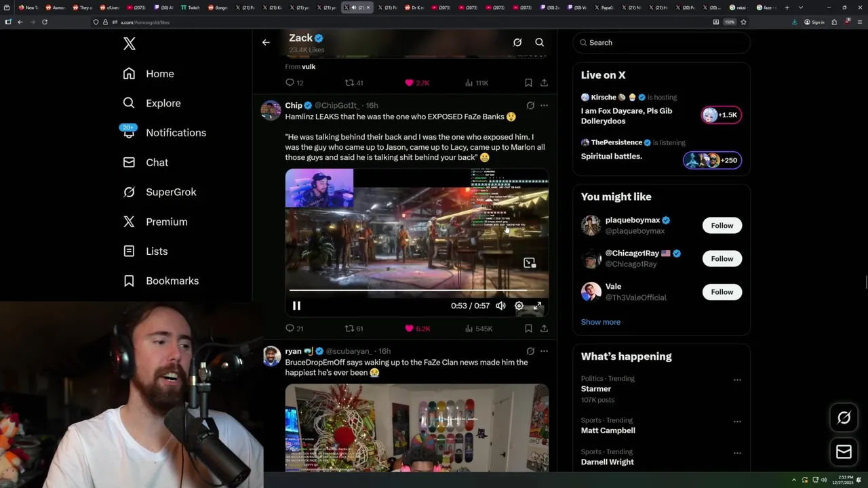Open Grok explain icon on ryan's post
The width and height of the screenshot is (868, 488).
530,351
